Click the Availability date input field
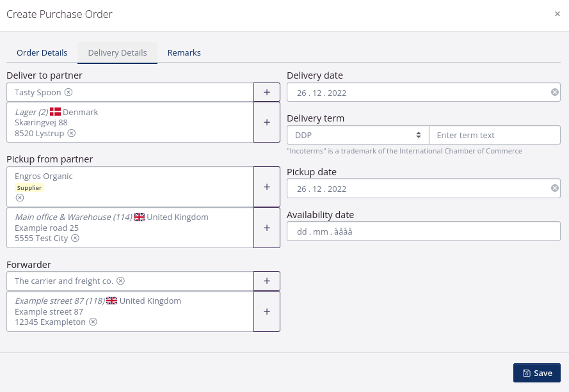Viewport: 569px width, 392px height. pos(423,231)
